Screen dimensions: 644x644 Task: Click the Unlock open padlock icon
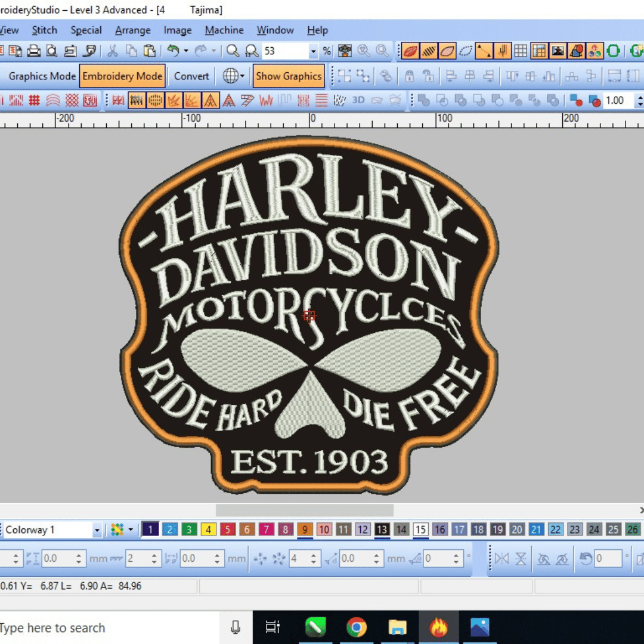[428, 76]
